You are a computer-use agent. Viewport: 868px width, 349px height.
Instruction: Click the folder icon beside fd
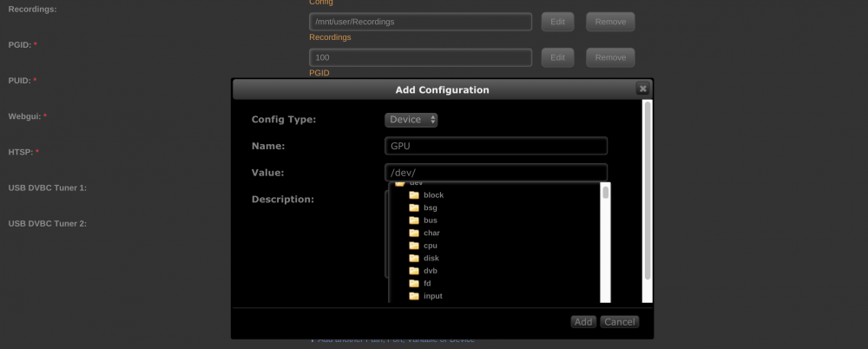pyautogui.click(x=413, y=283)
